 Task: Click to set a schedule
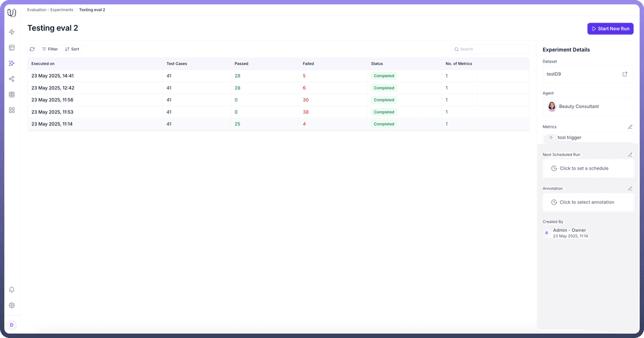click(584, 168)
